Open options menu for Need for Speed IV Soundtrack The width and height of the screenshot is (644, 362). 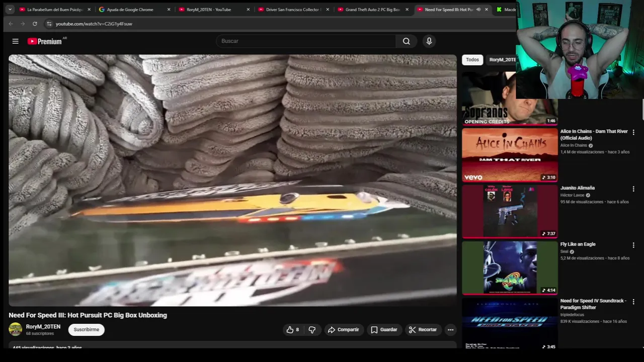tap(633, 302)
